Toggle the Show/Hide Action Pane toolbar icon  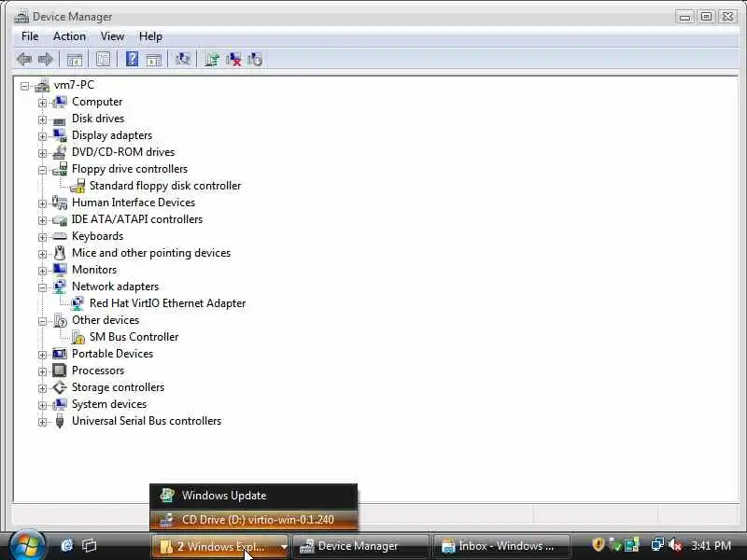point(154,60)
